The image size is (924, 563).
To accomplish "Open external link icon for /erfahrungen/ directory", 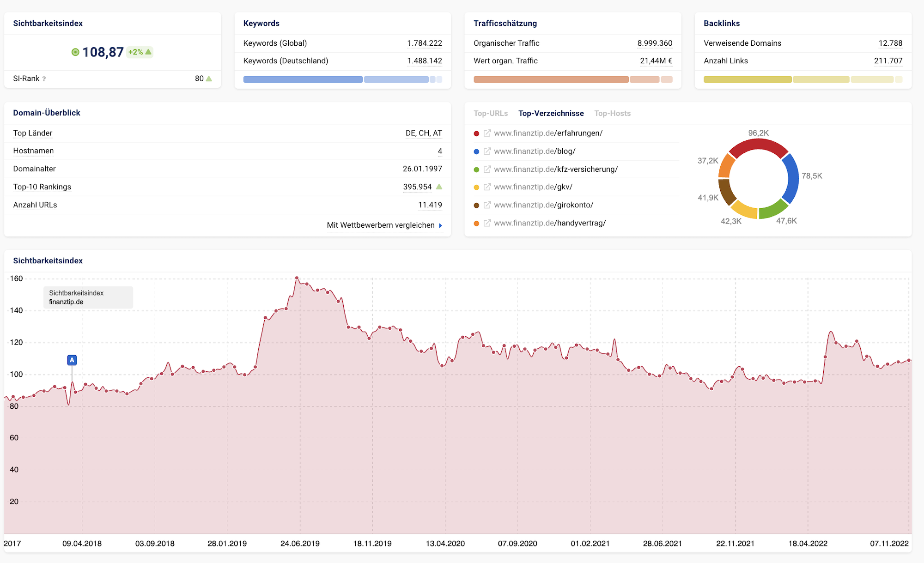I will pos(487,133).
